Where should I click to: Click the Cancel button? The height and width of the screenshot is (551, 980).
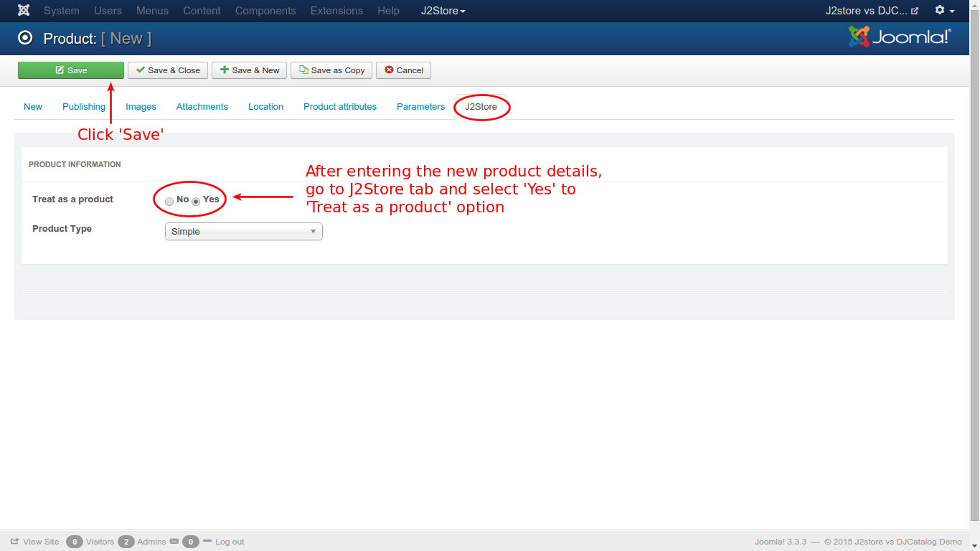(x=403, y=70)
